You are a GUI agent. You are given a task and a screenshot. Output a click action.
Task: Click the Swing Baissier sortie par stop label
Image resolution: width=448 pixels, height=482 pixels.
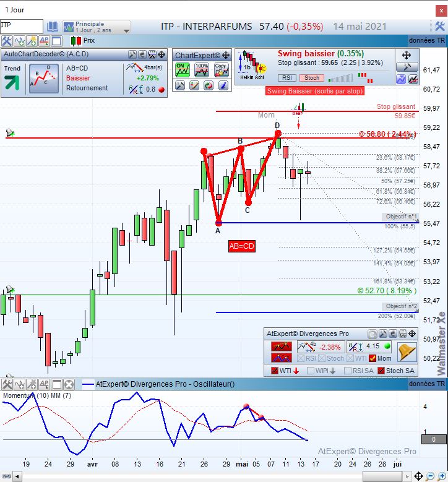click(315, 91)
